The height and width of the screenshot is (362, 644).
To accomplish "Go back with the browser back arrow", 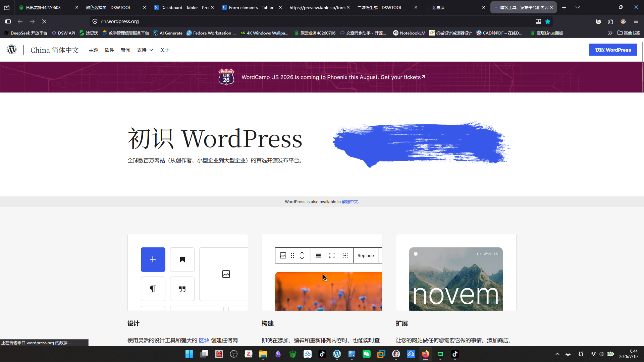I will pos(20,21).
